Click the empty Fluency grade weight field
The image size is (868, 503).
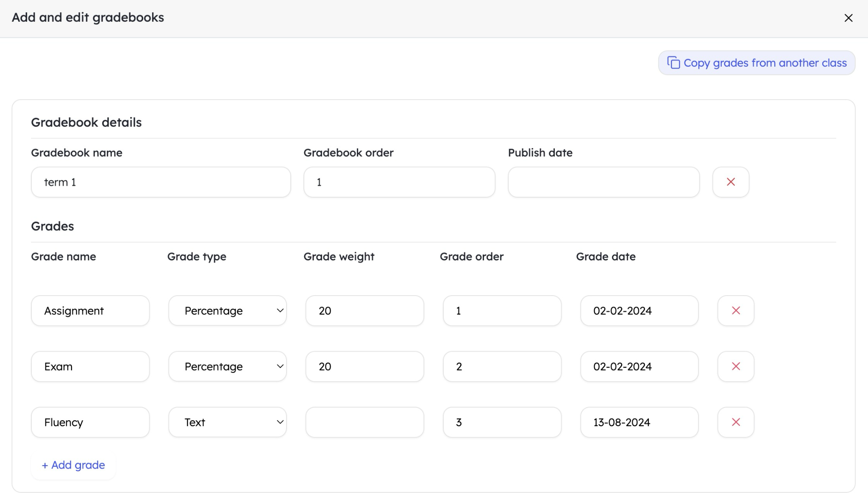pos(364,422)
